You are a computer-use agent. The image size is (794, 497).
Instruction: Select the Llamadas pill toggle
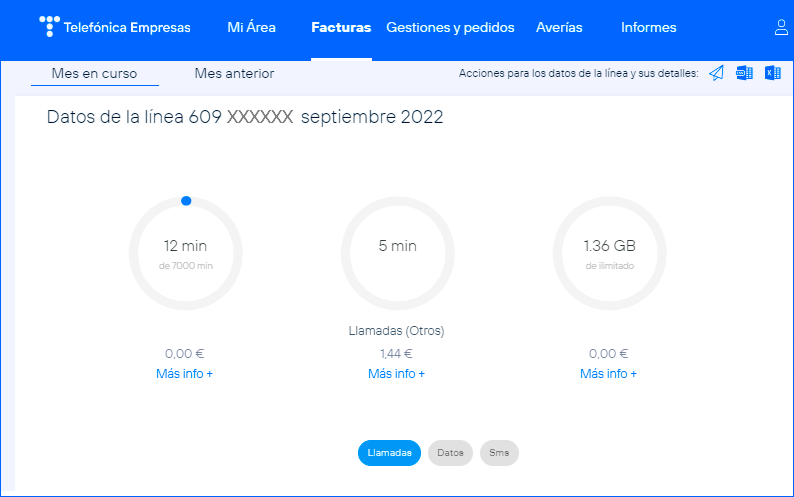[x=390, y=453]
